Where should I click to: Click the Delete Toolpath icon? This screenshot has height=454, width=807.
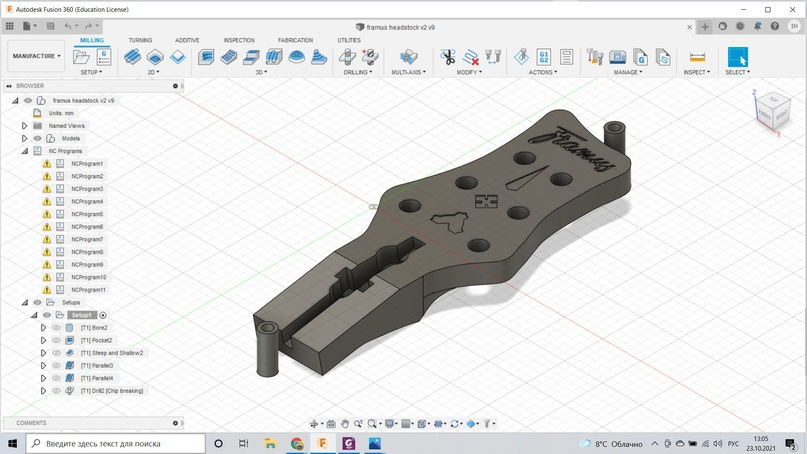pos(470,57)
